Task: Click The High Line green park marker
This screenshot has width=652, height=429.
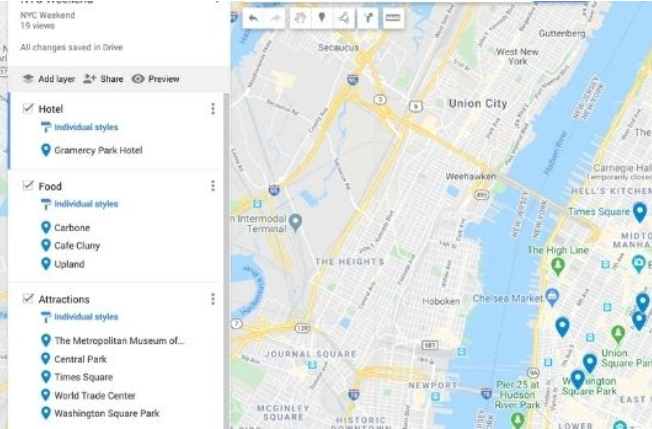Action: [558, 266]
